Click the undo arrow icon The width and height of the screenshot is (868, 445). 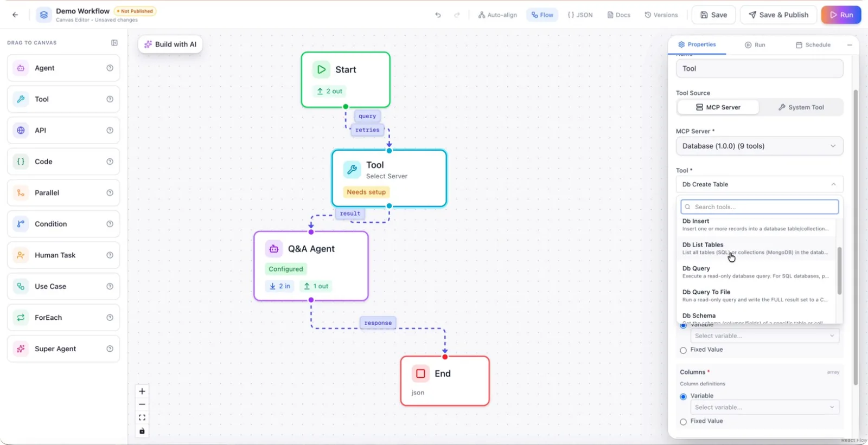(x=438, y=15)
